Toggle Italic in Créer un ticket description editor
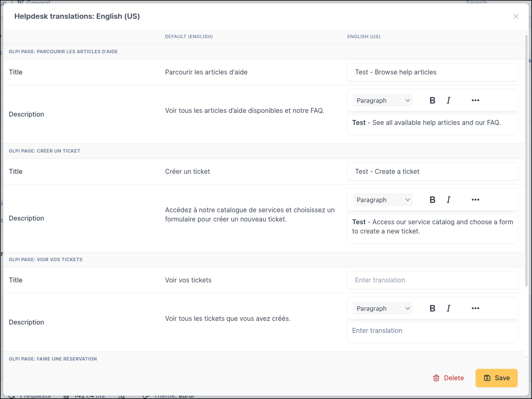The height and width of the screenshot is (399, 532). point(449,200)
